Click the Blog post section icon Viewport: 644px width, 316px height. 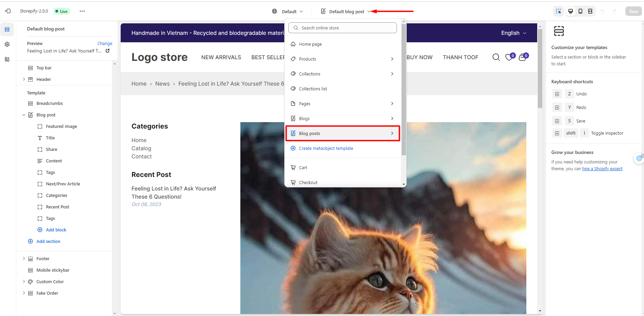(x=30, y=115)
